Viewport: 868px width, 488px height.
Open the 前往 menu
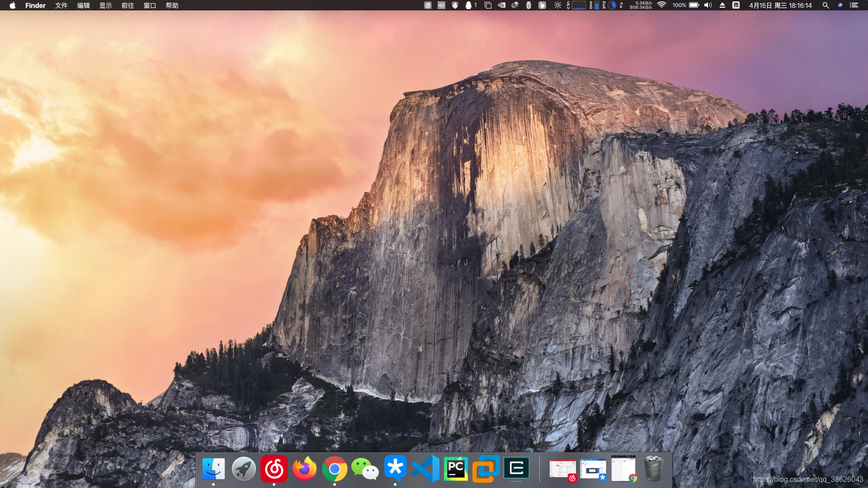point(127,5)
